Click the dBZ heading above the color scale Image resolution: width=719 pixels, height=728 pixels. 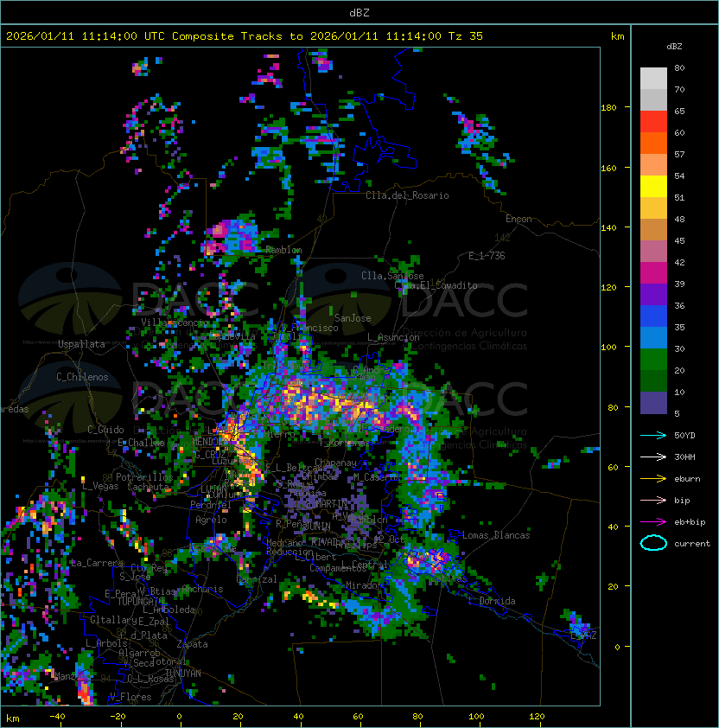tap(674, 47)
